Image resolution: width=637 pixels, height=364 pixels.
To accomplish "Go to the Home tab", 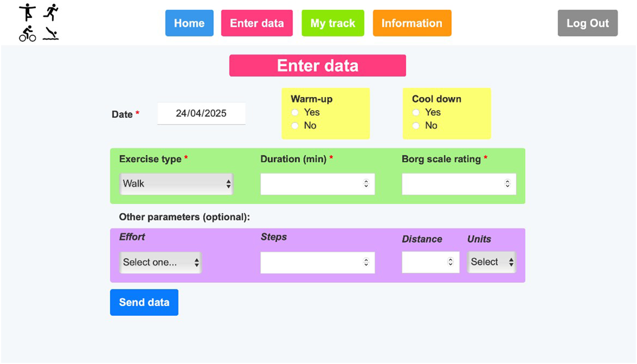I will [x=189, y=23].
